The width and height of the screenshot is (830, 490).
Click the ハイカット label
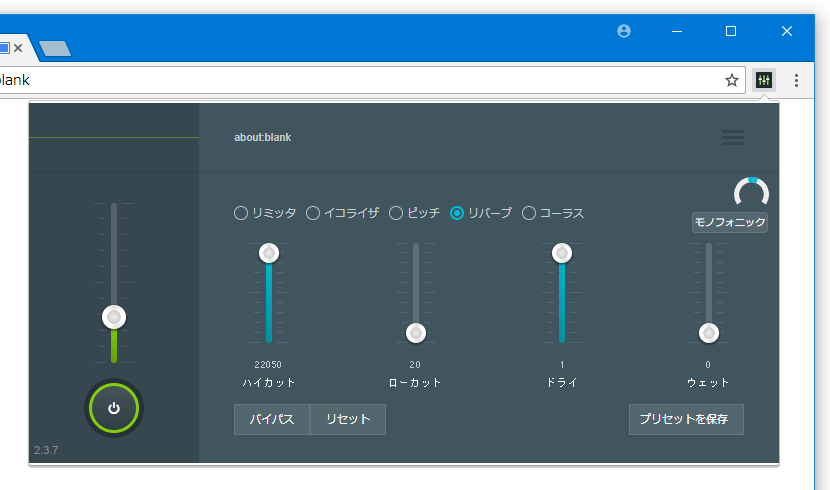tap(269, 383)
